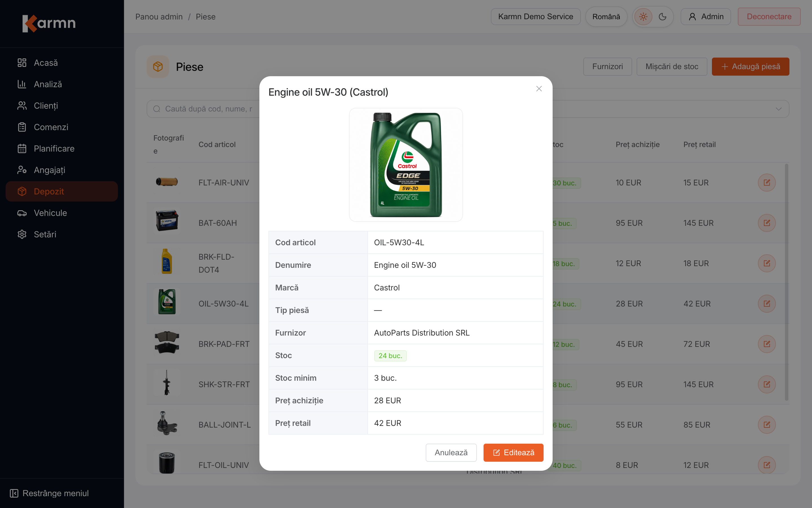Screen dimensions: 812x508
Task: Click the OIL-5W30-4L code value in dialog
Action: click(x=399, y=243)
